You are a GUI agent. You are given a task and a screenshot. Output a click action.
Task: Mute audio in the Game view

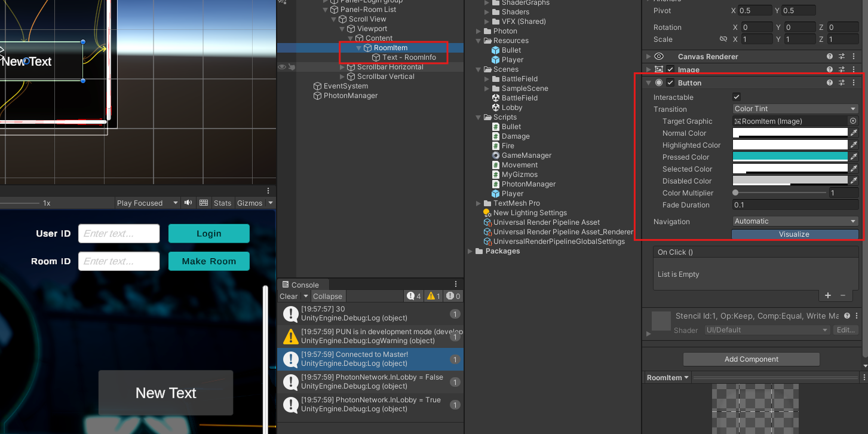tap(188, 203)
